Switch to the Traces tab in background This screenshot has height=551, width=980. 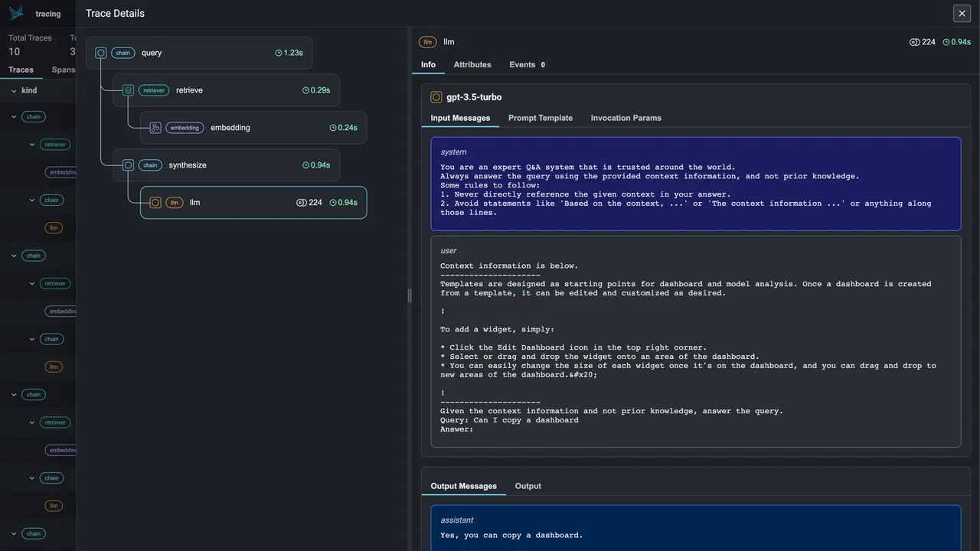click(21, 70)
